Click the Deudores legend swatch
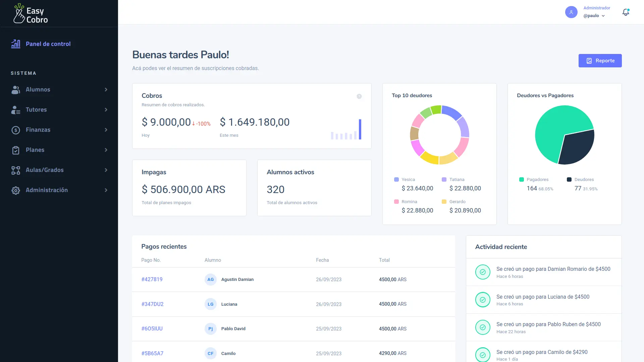The height and width of the screenshot is (362, 644). tap(569, 180)
